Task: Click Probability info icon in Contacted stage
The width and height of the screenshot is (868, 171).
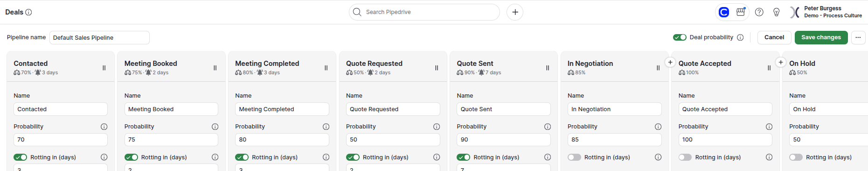Action: 104,127
